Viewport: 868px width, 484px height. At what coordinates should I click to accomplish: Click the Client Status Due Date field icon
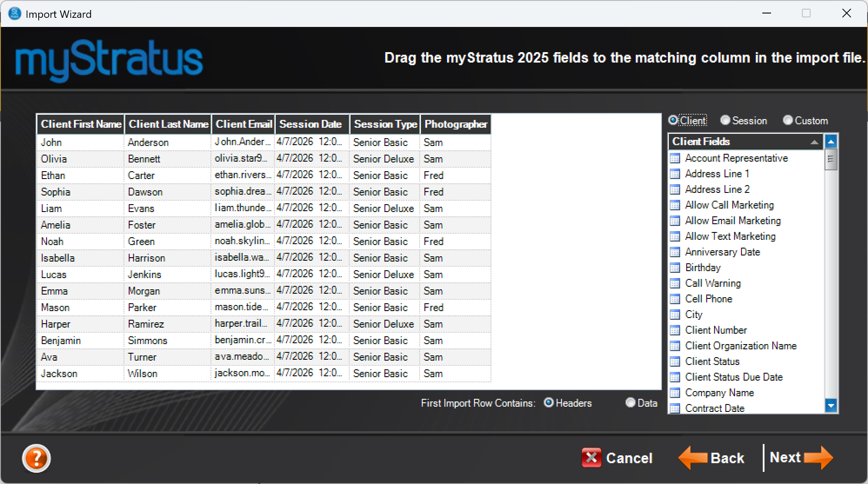pos(675,377)
